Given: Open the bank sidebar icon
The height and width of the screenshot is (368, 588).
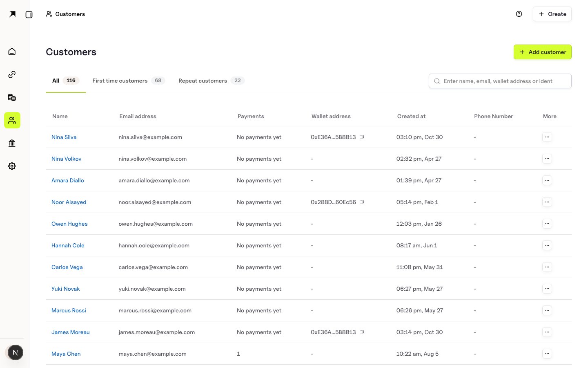Looking at the screenshot, I should [12, 143].
